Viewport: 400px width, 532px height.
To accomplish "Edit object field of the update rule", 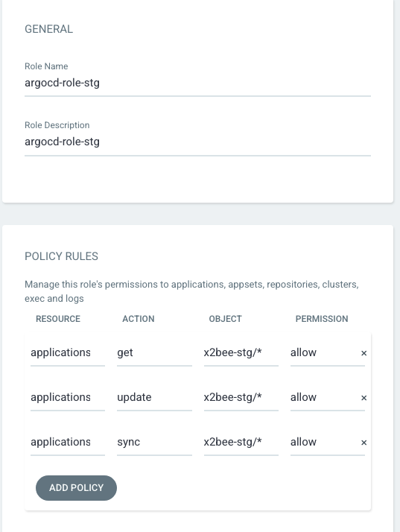I will coord(241,397).
